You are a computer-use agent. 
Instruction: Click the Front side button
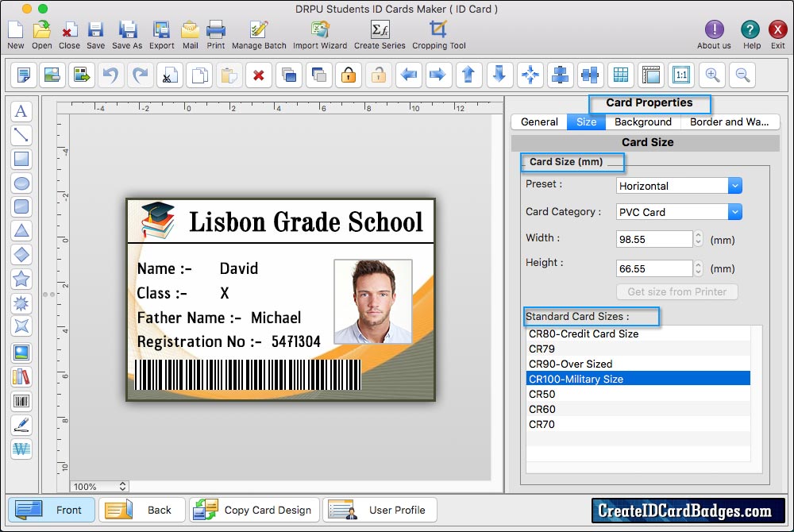pyautogui.click(x=52, y=510)
